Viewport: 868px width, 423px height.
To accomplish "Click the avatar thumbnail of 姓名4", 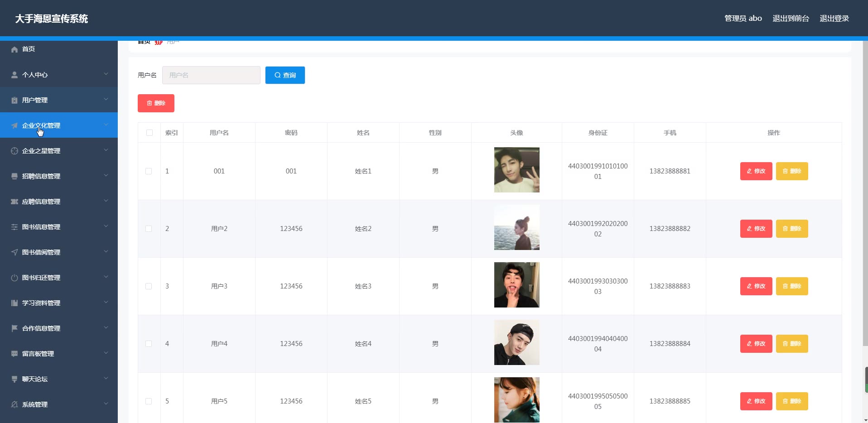I will click(517, 342).
